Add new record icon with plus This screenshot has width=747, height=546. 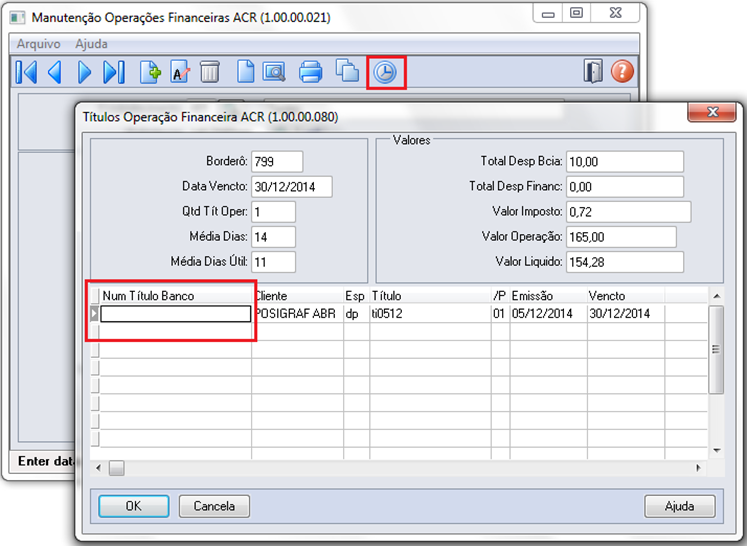(x=151, y=72)
